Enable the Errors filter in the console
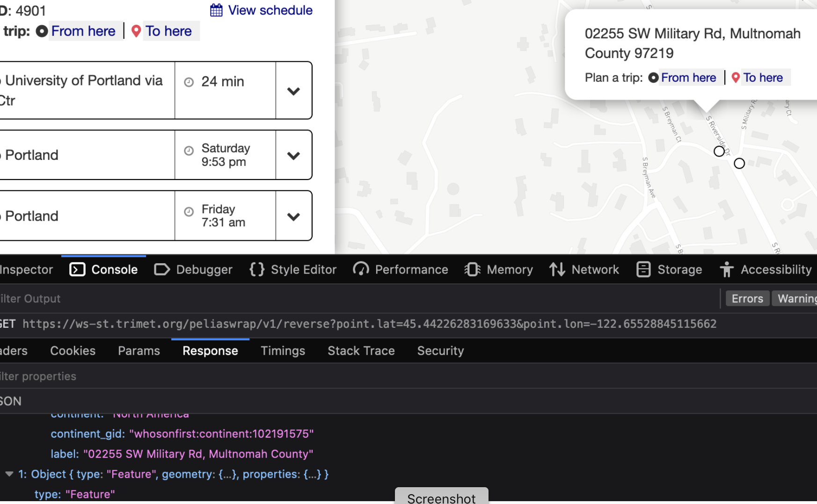The image size is (817, 504). click(747, 298)
